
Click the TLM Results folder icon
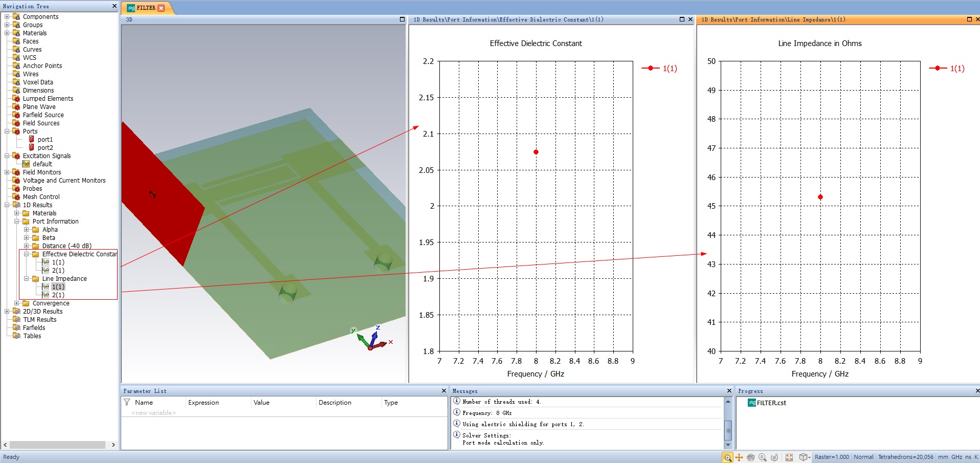[16, 319]
